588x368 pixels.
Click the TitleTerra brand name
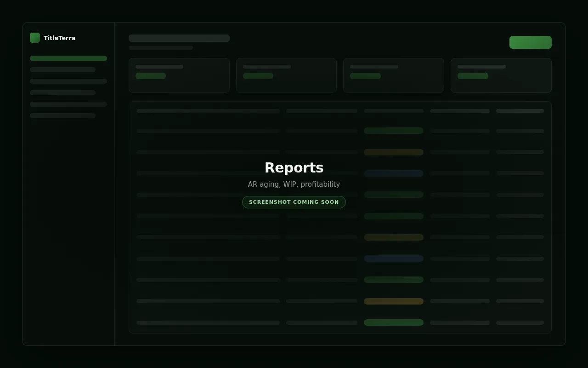(x=59, y=38)
